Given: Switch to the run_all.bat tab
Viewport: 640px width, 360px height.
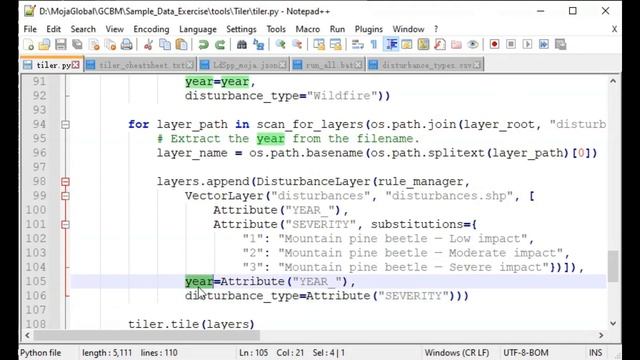Looking at the screenshot, I should click(328, 65).
